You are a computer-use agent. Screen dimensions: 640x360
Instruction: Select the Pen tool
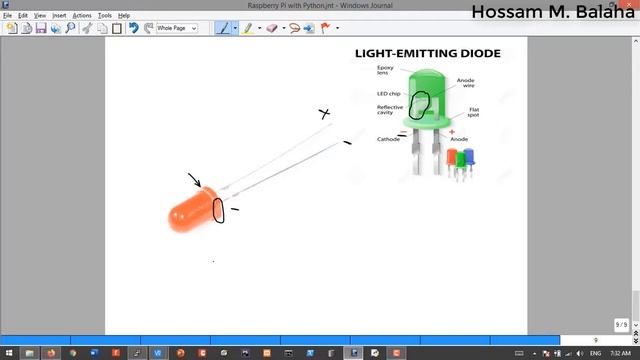point(223,28)
